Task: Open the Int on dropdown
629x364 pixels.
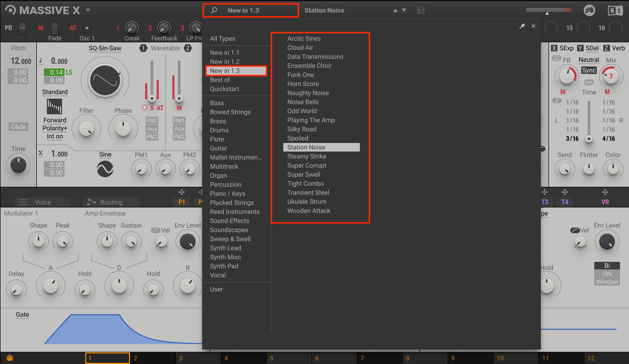Action: click(55, 136)
